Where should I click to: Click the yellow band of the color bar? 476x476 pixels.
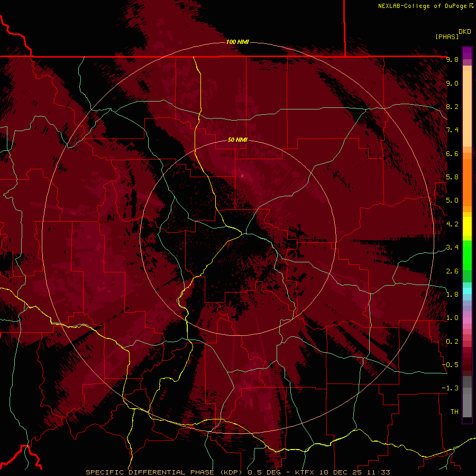(x=467, y=226)
